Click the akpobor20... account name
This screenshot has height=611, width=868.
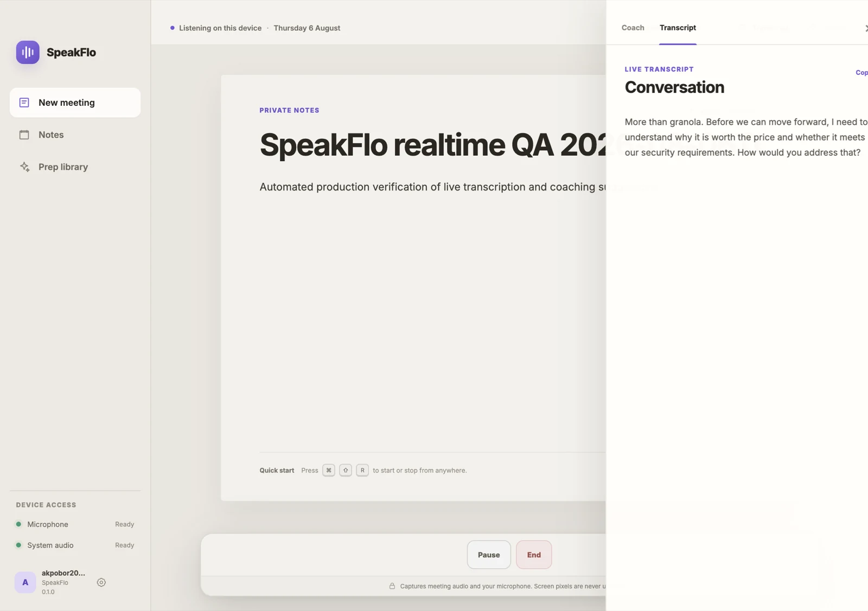click(x=63, y=573)
